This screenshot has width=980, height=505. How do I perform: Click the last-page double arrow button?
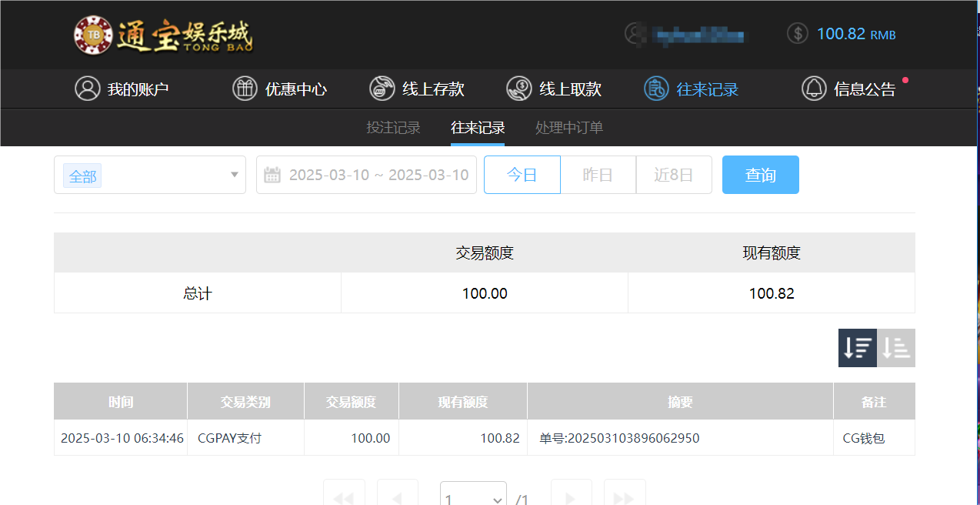tap(624, 497)
